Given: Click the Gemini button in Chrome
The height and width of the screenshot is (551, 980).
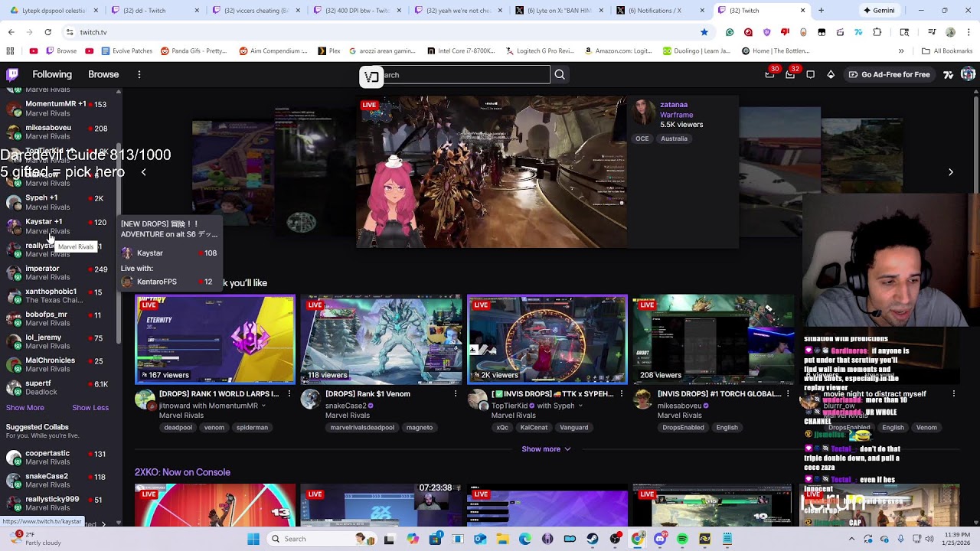Looking at the screenshot, I should [x=878, y=11].
